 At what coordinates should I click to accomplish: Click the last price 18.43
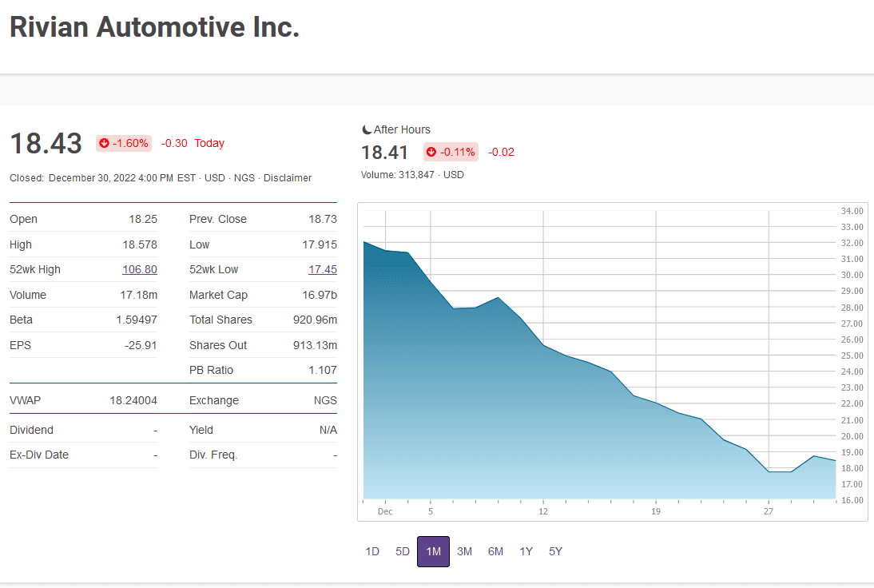coord(46,143)
